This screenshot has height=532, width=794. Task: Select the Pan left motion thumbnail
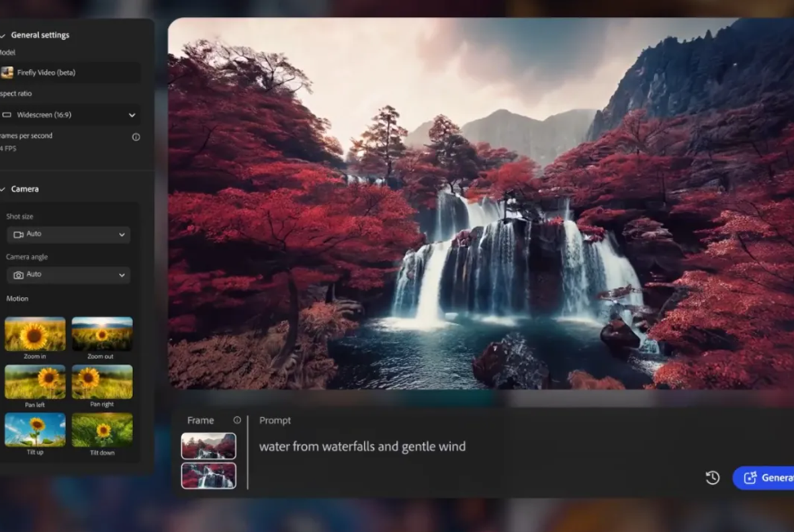click(x=35, y=382)
